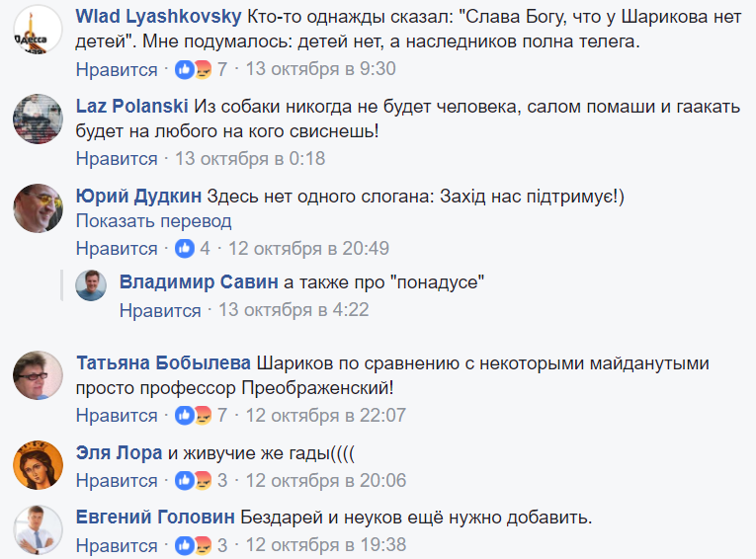Click timestamp '12 октября в 20:49'

coord(308,249)
